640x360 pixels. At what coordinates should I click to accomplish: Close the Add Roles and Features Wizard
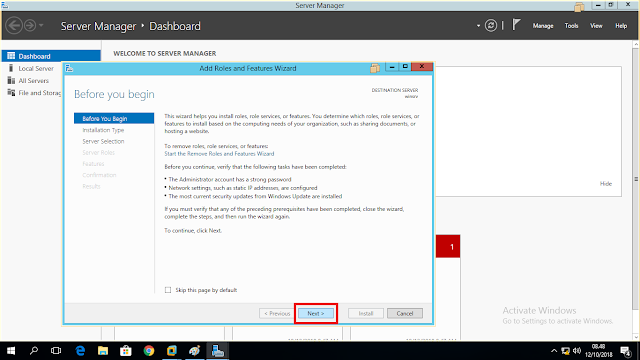[422, 67]
